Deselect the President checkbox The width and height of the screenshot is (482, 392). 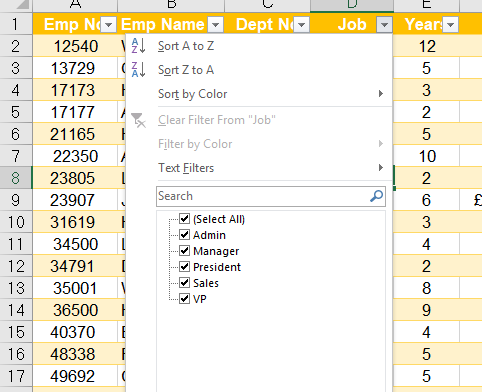tap(184, 267)
